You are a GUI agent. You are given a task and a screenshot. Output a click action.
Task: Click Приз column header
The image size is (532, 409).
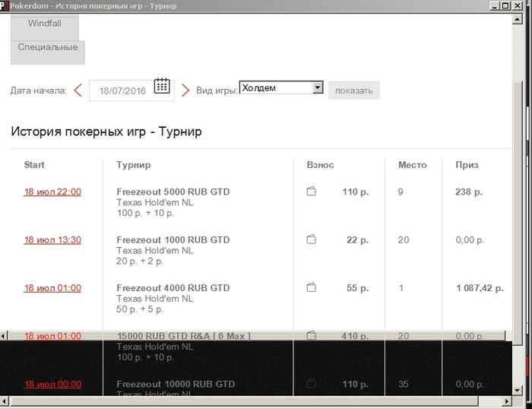[x=467, y=165]
